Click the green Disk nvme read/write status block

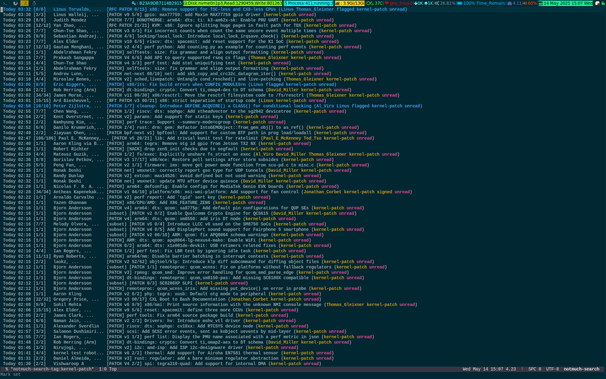tap(233, 3)
